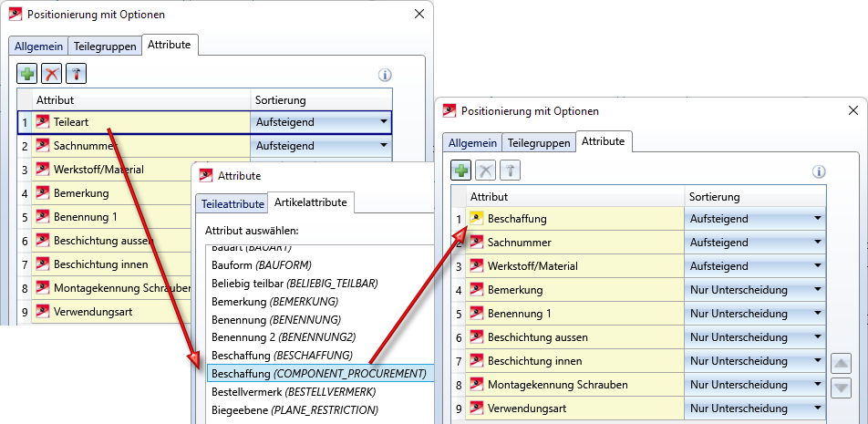Close the left Positionierung mit Optionen dialog

(x=418, y=14)
